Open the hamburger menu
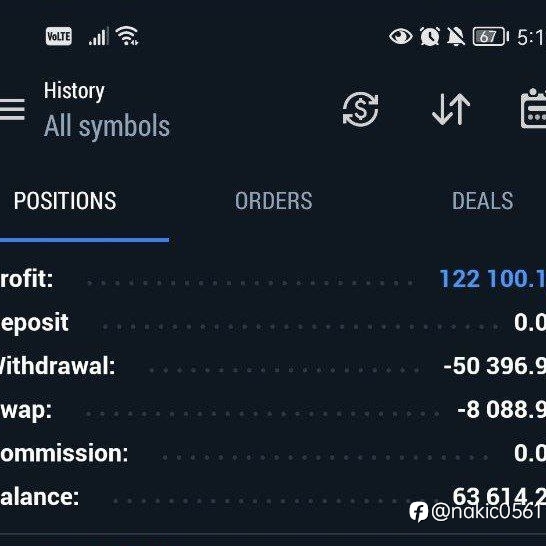This screenshot has height=546, width=546. click(x=12, y=109)
